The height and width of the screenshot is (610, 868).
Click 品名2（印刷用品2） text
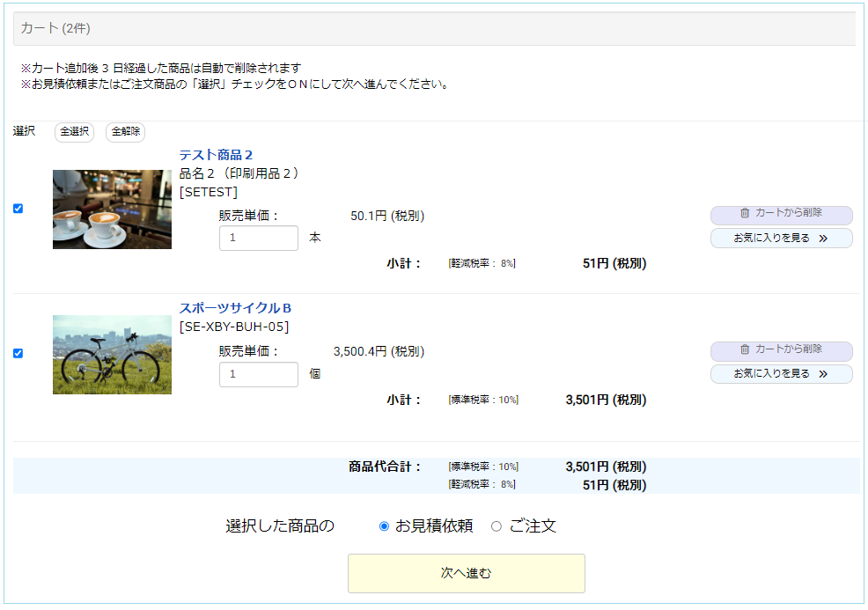coord(239,173)
